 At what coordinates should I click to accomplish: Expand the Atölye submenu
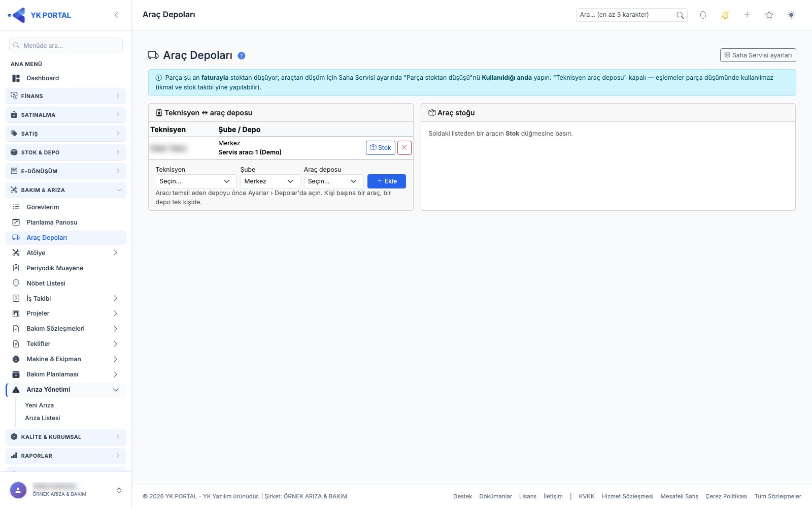point(66,253)
